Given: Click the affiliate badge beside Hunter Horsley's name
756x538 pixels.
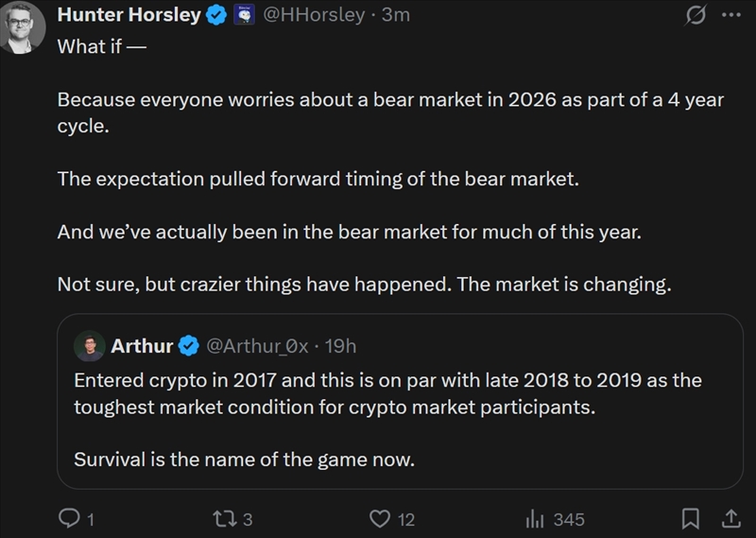Looking at the screenshot, I should point(244,15).
